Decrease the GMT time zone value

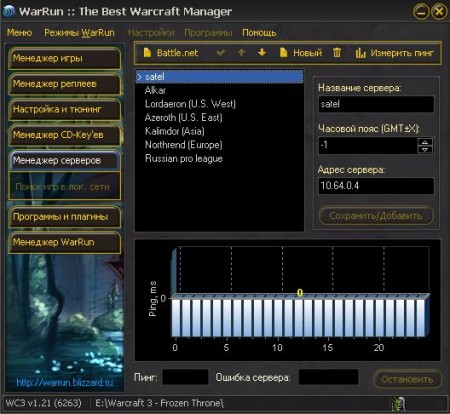pos(425,149)
